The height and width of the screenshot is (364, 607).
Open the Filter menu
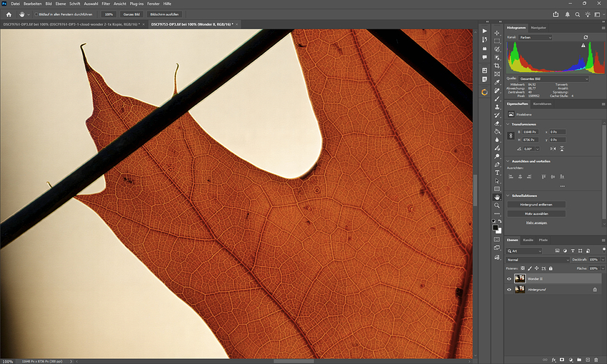point(106,4)
